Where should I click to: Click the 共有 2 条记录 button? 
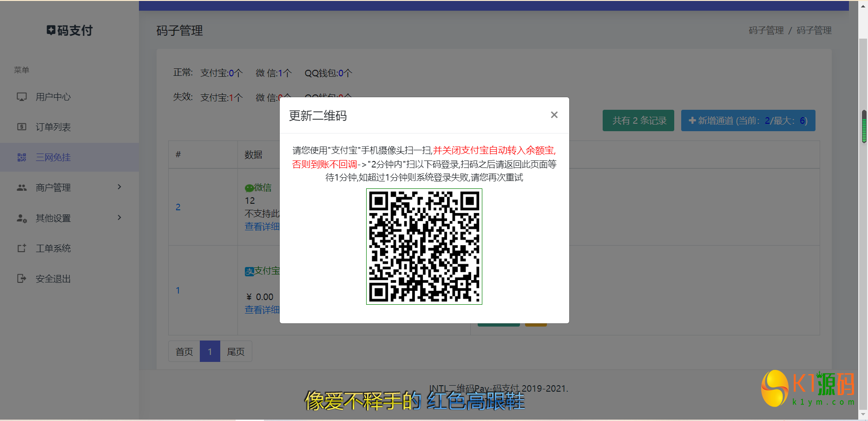pos(638,120)
